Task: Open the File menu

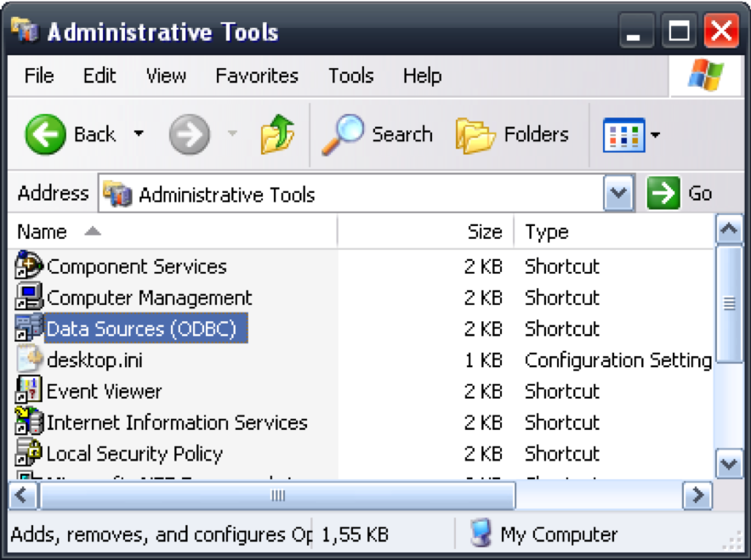Action: pyautogui.click(x=39, y=76)
